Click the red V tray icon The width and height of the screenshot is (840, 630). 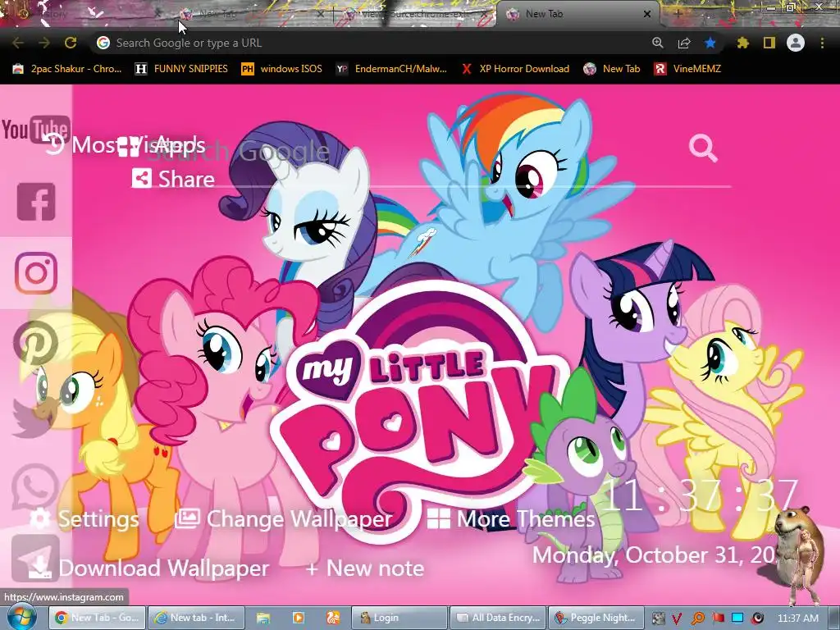click(677, 619)
